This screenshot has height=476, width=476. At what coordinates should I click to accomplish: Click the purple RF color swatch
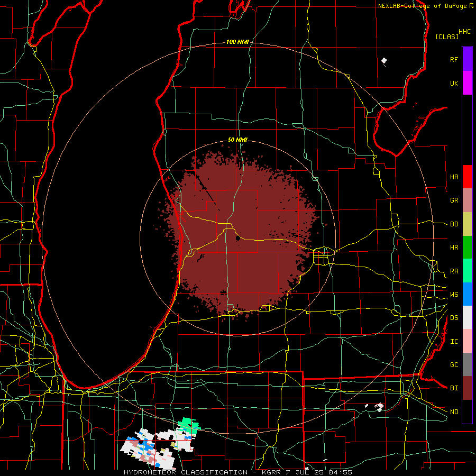coord(467,59)
